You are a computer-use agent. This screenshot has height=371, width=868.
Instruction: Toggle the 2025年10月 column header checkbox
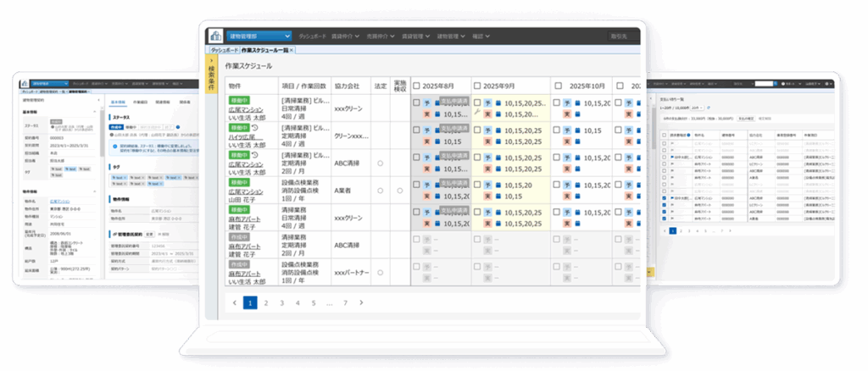pos(556,86)
